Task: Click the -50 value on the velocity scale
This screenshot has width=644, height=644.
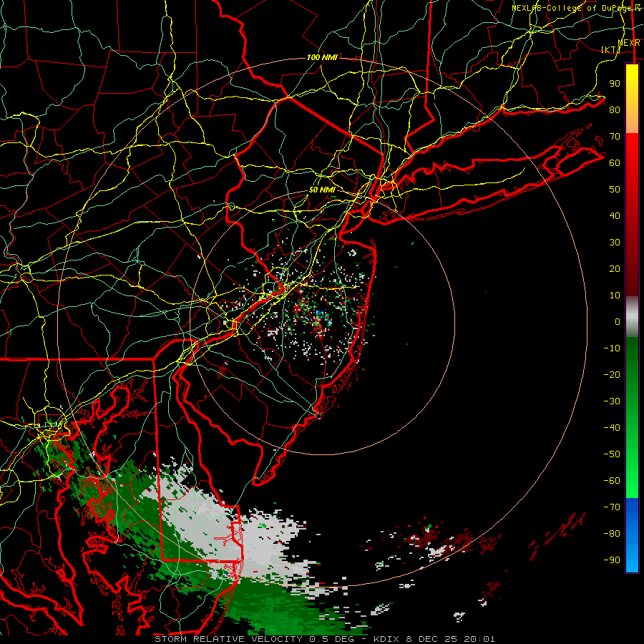Action: pos(612,454)
